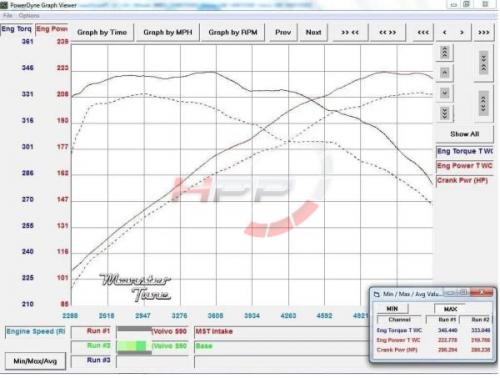Click the triple right-arrow pan button
The height and width of the screenshot is (378, 500).
coord(483,33)
